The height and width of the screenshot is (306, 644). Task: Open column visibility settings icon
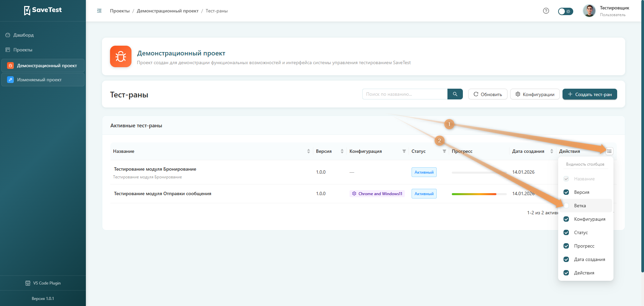tap(609, 151)
